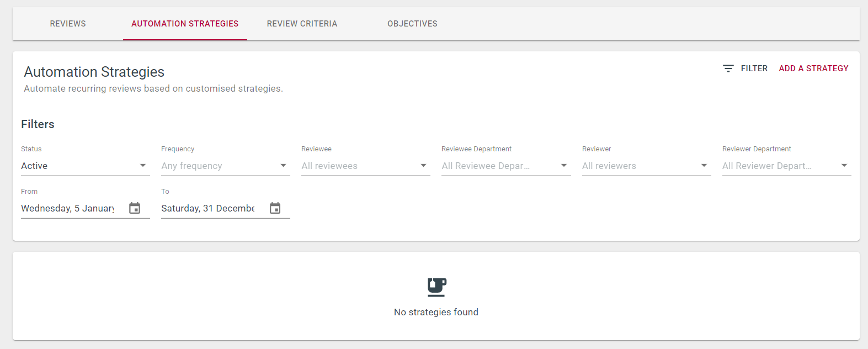Expand the Reviewer Department dropdown
The width and height of the screenshot is (868, 349).
click(787, 166)
